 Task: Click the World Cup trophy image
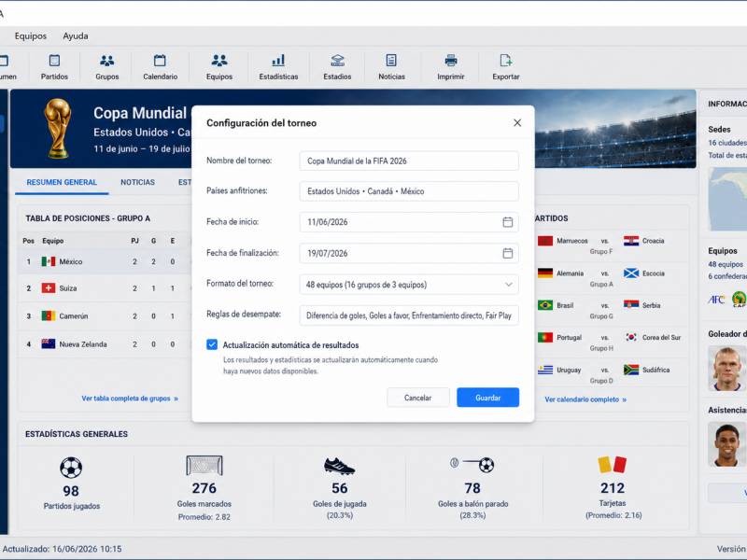click(x=58, y=128)
